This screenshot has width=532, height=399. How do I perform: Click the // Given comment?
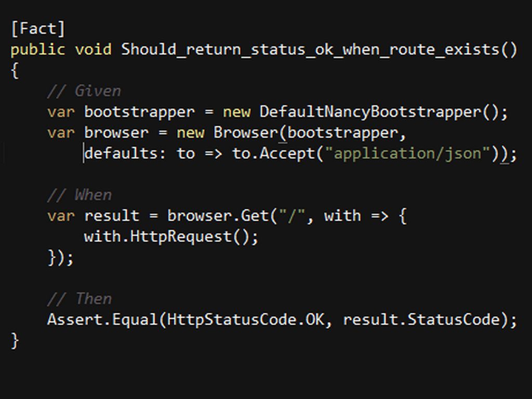pyautogui.click(x=84, y=91)
